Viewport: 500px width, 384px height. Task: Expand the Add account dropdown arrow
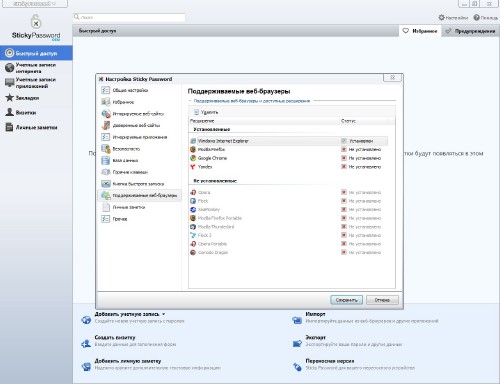coord(163,314)
